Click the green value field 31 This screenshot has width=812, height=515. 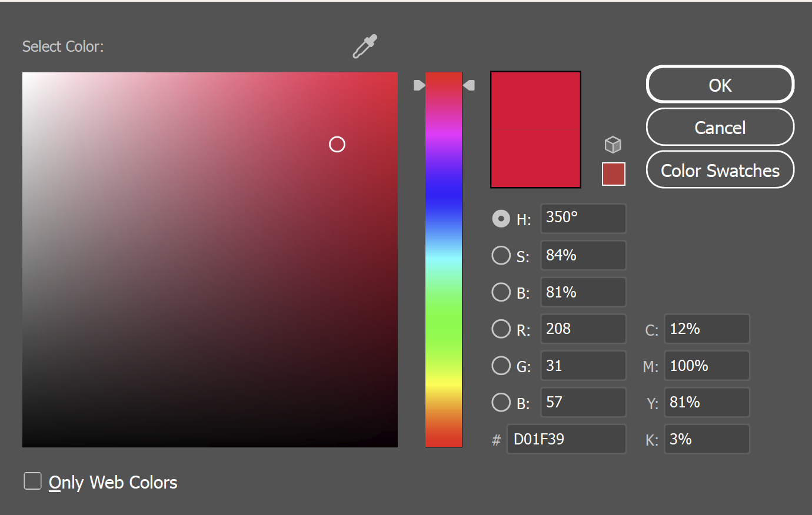tap(583, 366)
